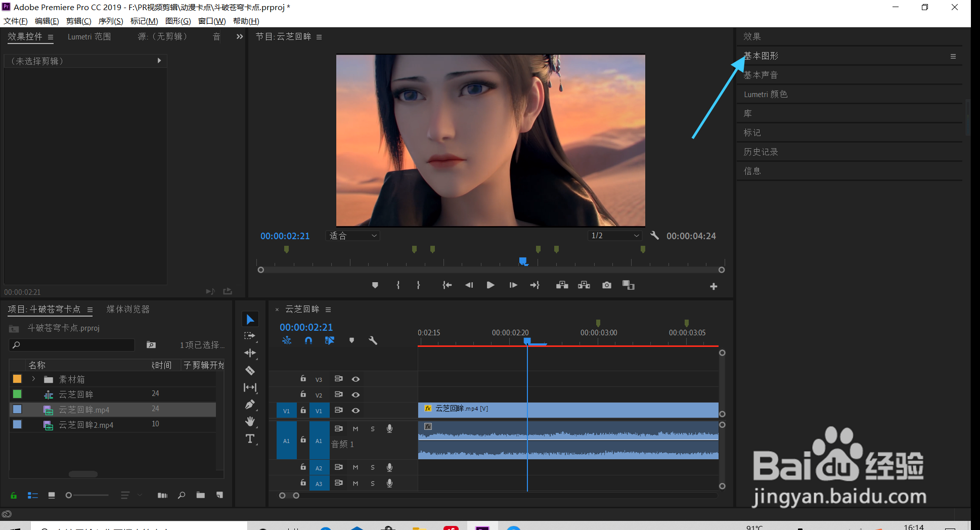Toggle timeline Snap magnet
Screen dimensions: 980x530
pos(308,340)
